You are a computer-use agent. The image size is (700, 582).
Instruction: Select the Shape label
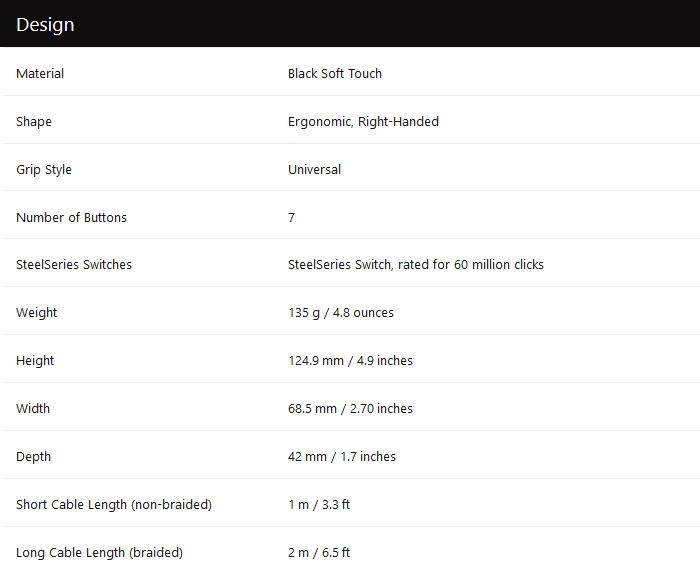34,122
